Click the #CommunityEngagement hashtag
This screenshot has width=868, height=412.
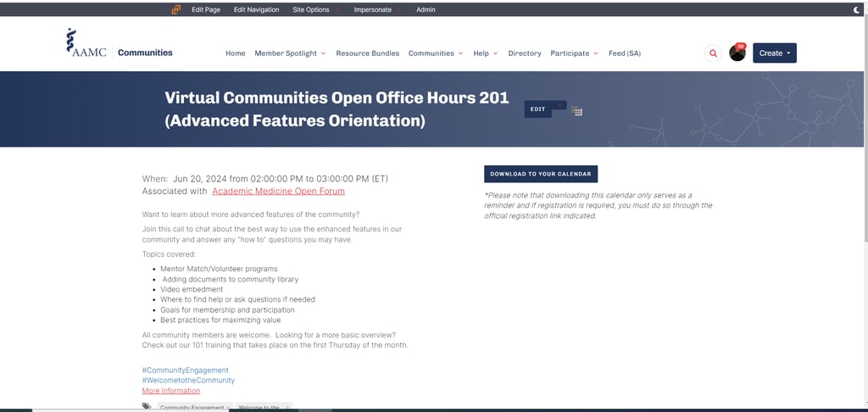pyautogui.click(x=186, y=370)
